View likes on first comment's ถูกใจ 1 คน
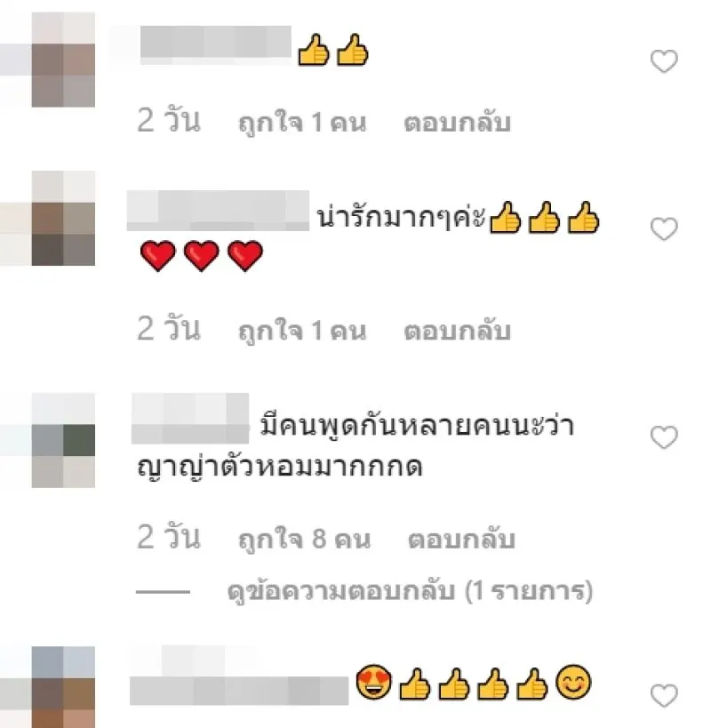711x728 pixels. tap(302, 123)
